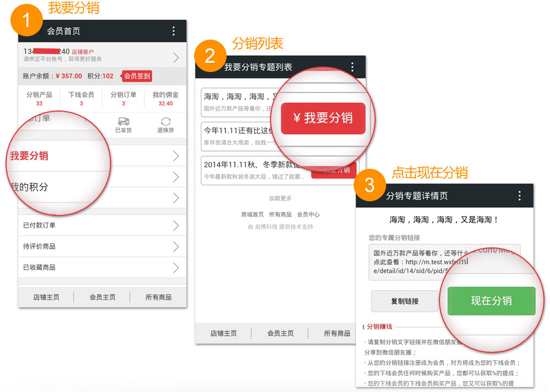Click the 会员签到 check-in badge
Image resolution: width=550 pixels, height=392 pixels.
[x=136, y=76]
